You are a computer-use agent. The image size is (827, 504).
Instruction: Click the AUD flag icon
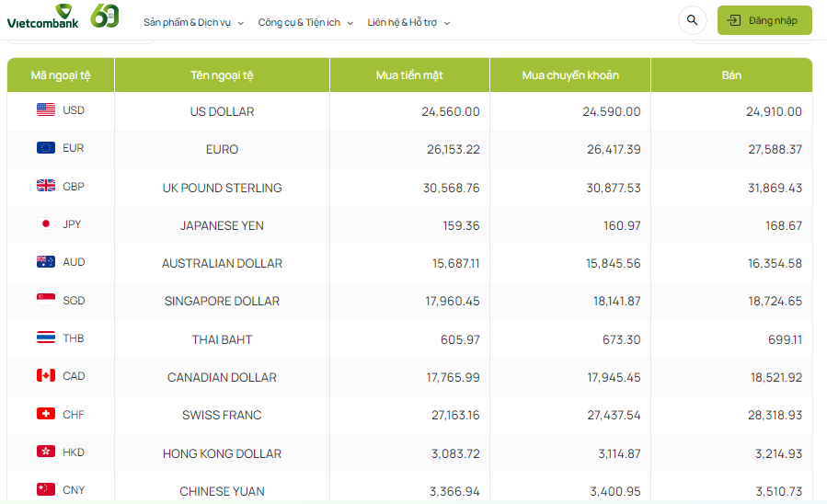(46, 262)
